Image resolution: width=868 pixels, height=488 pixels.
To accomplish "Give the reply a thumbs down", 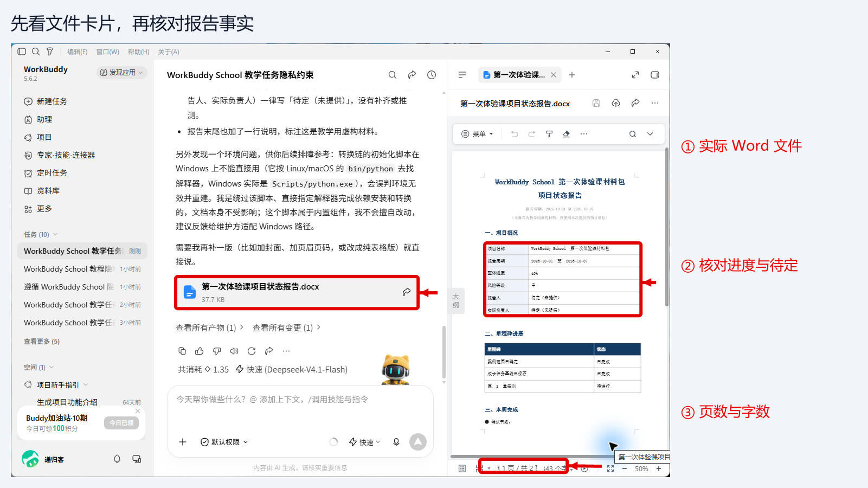I will 217,351.
